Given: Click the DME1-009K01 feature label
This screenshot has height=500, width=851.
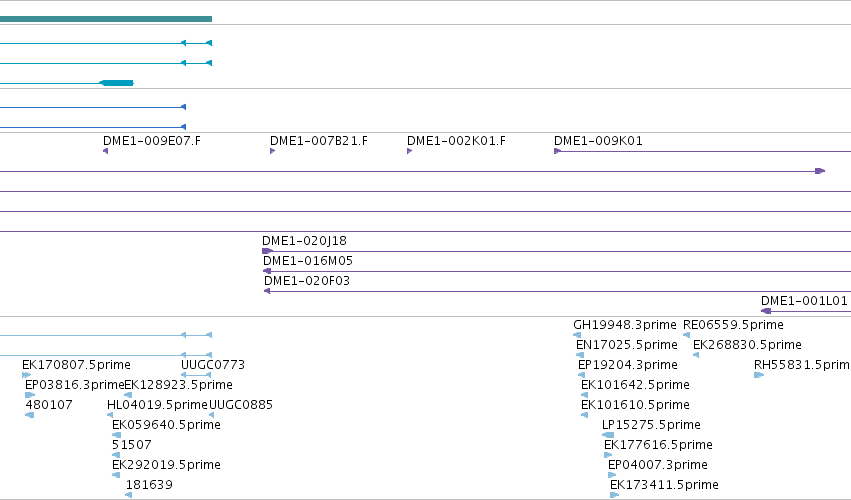Looking at the screenshot, I should coord(598,141).
